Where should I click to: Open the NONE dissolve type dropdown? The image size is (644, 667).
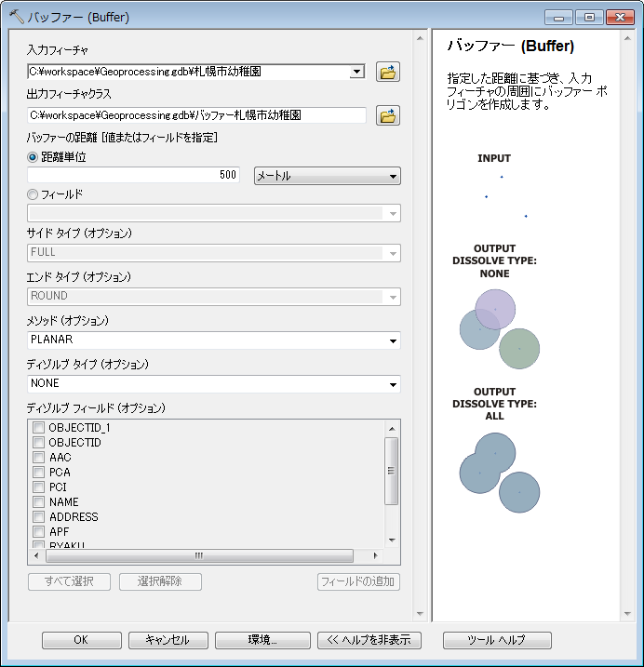pyautogui.click(x=213, y=384)
